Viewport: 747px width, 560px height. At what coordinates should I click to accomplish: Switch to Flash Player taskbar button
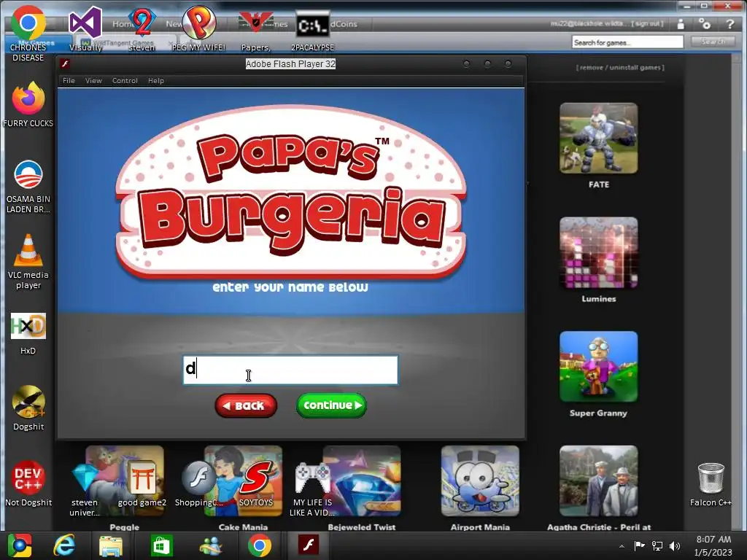tap(309, 545)
